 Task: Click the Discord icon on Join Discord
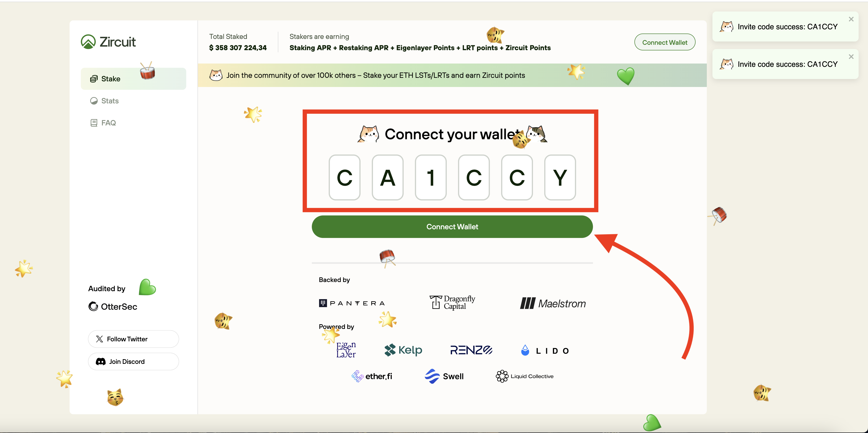[101, 361]
